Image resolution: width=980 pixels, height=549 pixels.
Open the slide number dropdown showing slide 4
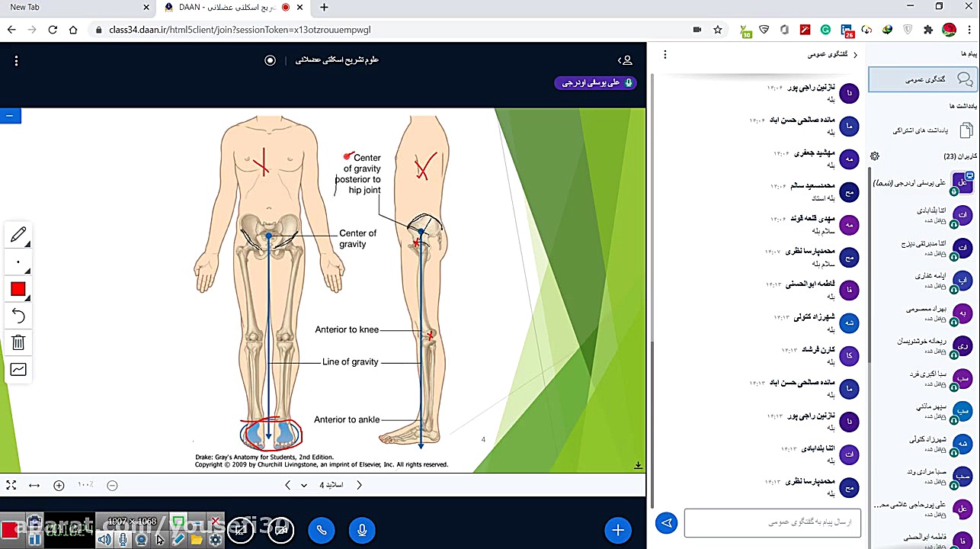pyautogui.click(x=323, y=485)
